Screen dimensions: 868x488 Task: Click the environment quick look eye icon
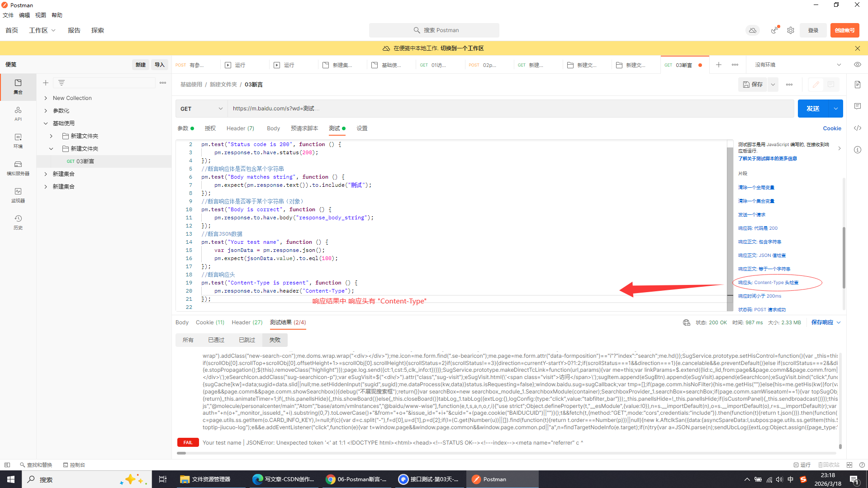[858, 65]
